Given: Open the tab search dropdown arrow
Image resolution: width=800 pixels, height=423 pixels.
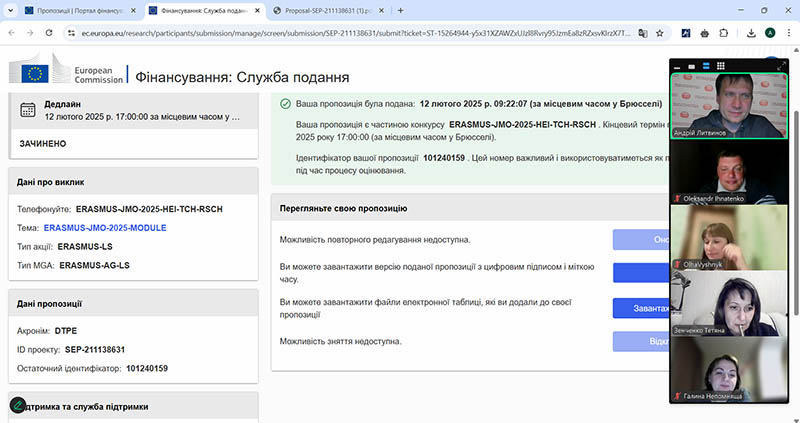Looking at the screenshot, I should (x=10, y=10).
